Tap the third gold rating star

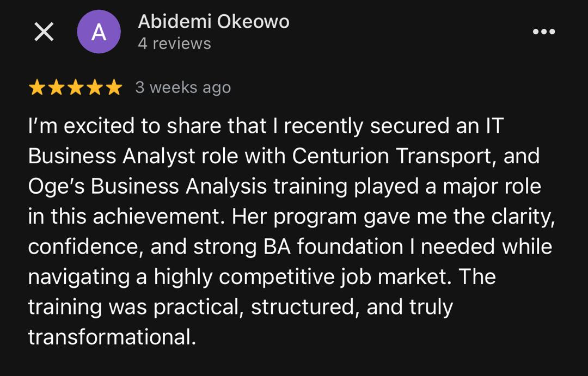tap(75, 88)
